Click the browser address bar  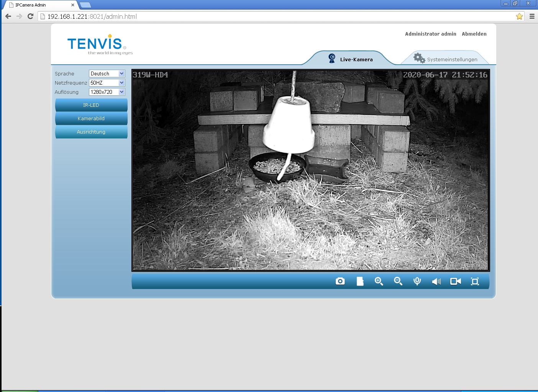pyautogui.click(x=268, y=16)
